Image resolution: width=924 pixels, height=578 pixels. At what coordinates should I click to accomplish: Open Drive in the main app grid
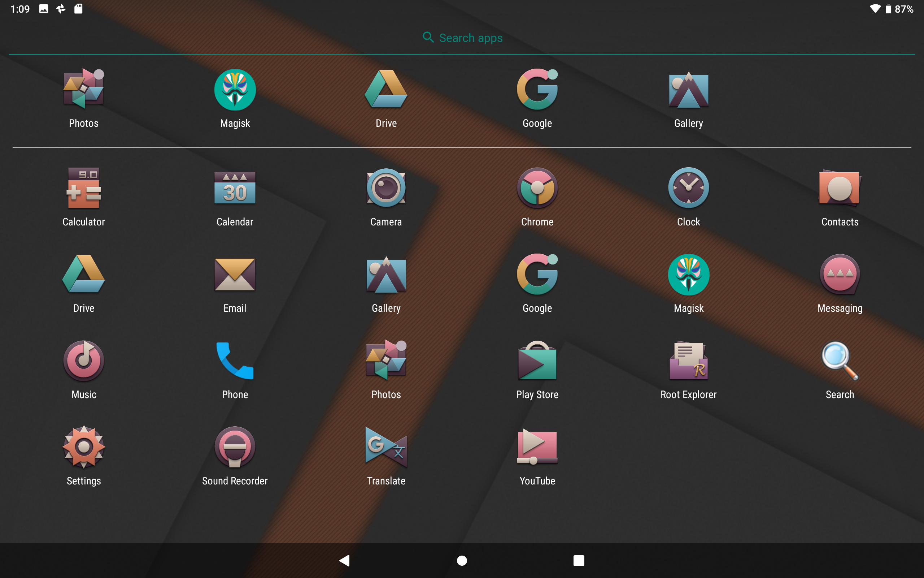point(84,274)
